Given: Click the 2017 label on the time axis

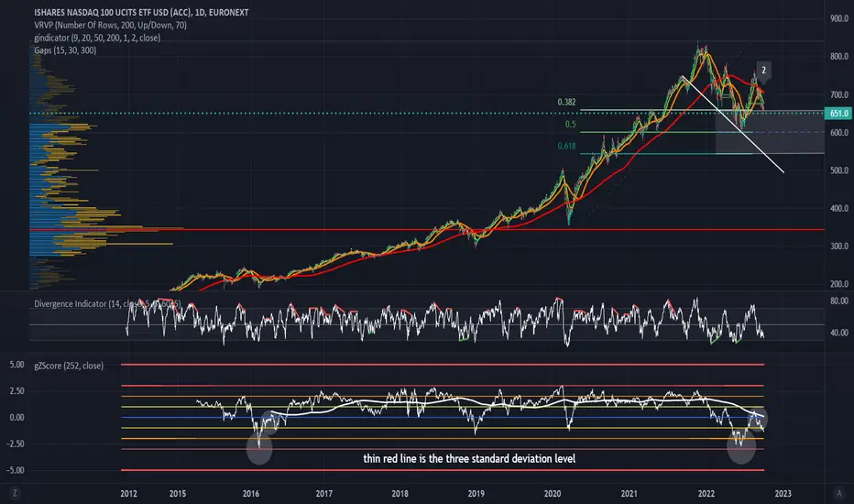Looking at the screenshot, I should point(324,494).
